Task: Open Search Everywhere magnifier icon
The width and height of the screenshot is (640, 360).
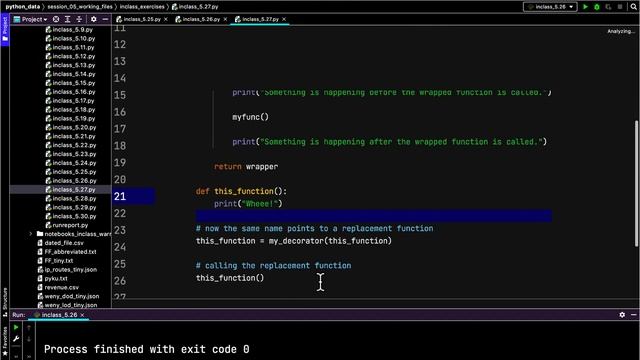Action: tap(633, 7)
